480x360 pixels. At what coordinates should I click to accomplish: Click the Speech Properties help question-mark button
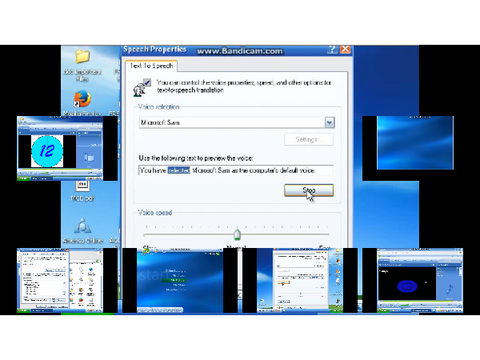332,50
